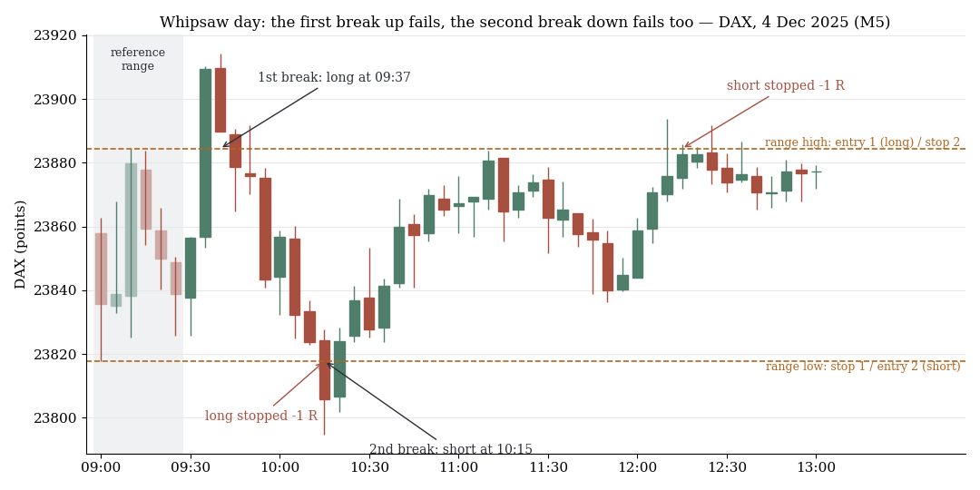Click the 'short stopped -1 R' label
Viewport: 980px width, 490px height.
point(786,85)
